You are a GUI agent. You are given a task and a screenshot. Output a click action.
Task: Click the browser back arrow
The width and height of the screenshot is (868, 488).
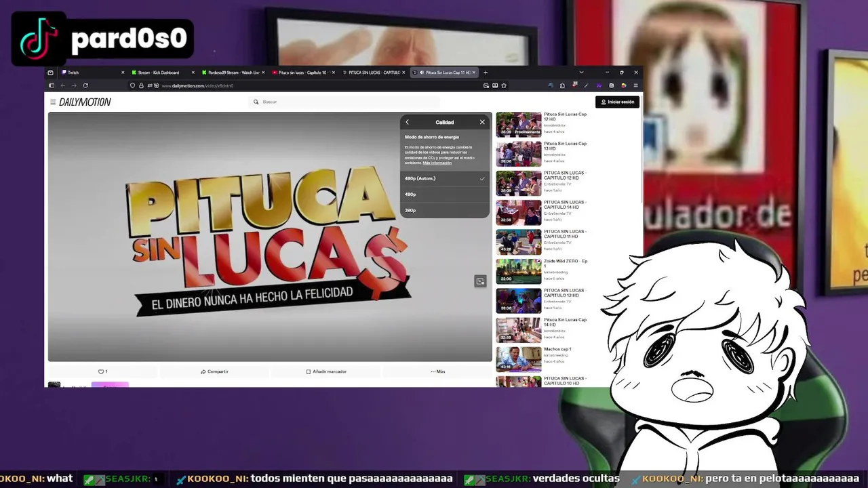coord(62,85)
